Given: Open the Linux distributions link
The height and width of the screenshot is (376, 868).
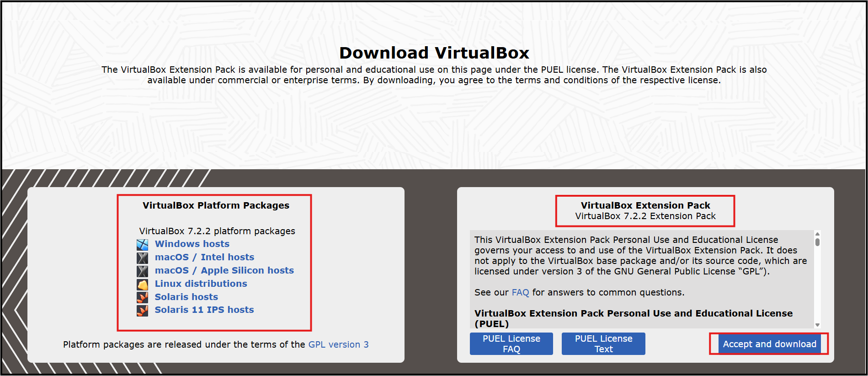Looking at the screenshot, I should (x=201, y=284).
